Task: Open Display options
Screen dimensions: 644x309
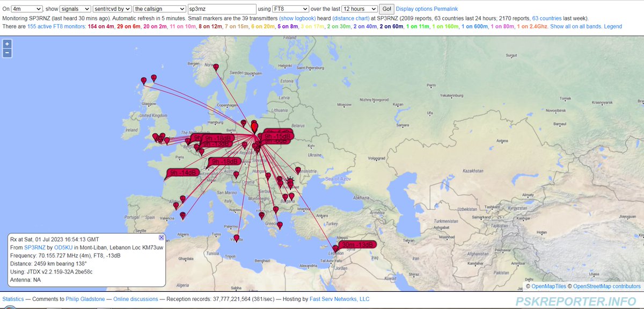Action: 414,9
